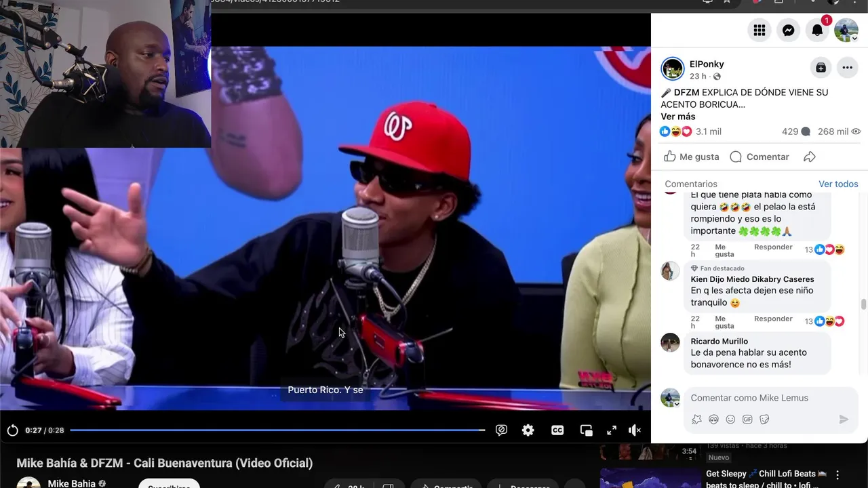Viewport: 868px width, 488px height.
Task: Share the post using arrow icon
Action: click(809, 157)
